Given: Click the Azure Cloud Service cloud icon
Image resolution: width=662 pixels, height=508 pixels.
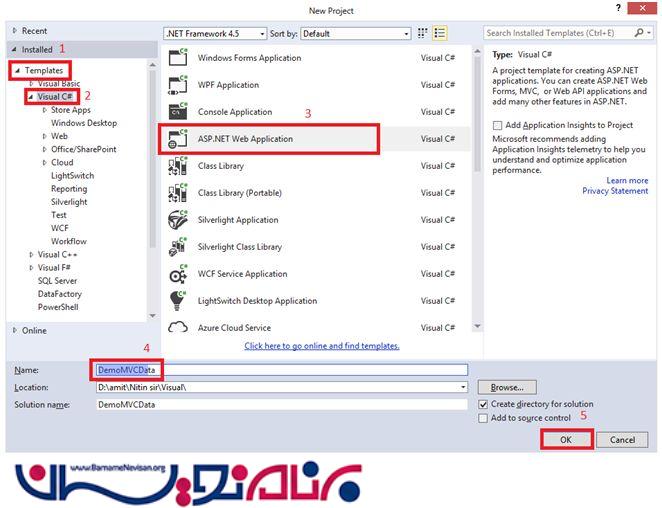Looking at the screenshot, I should [x=178, y=327].
